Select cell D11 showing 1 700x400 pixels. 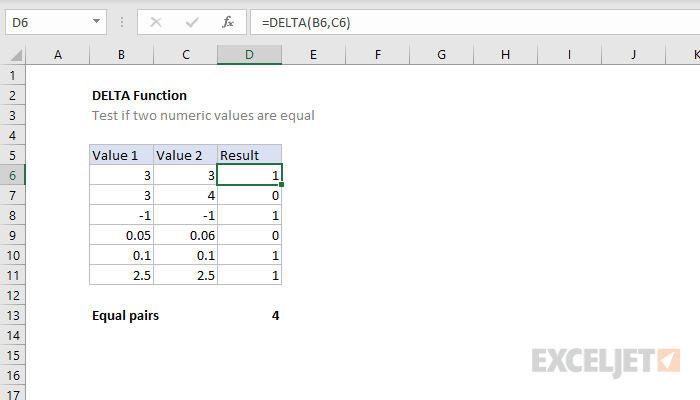tap(250, 275)
